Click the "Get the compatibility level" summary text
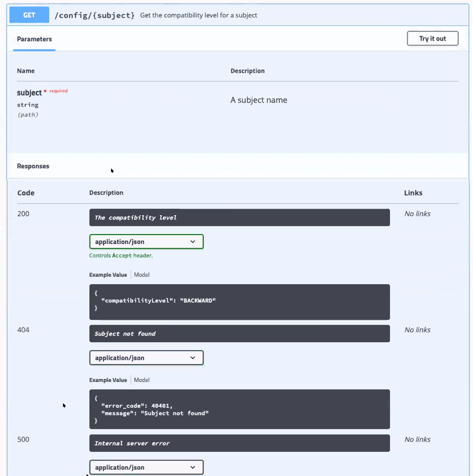Screen dimensions: 473x476 pyautogui.click(x=198, y=15)
